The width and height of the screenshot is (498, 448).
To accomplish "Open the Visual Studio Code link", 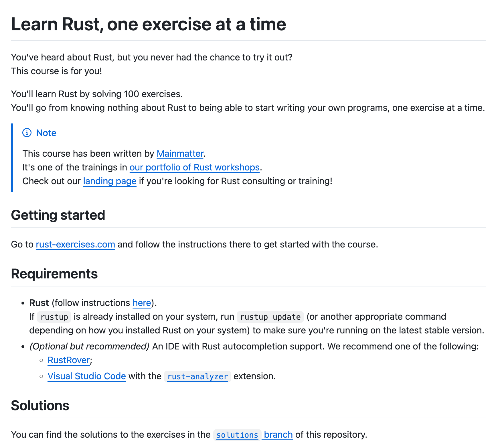I will pos(86,376).
